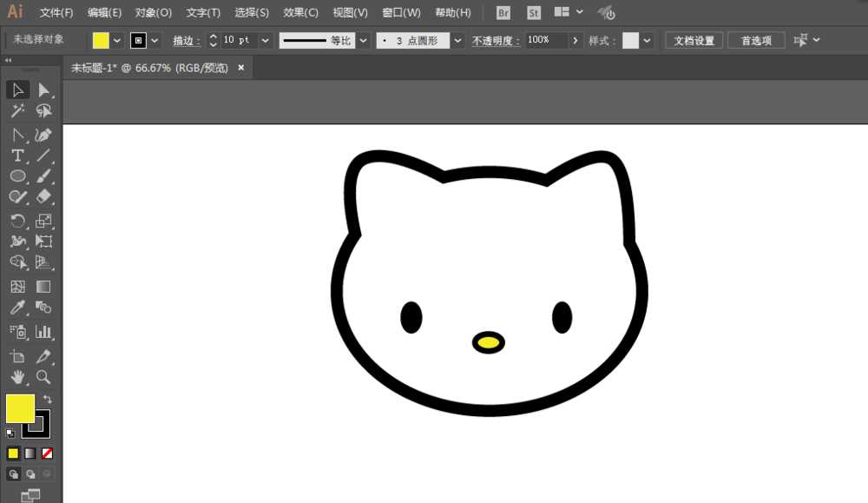This screenshot has height=503, width=868.
Task: Open the 窗口 menu
Action: 400,12
